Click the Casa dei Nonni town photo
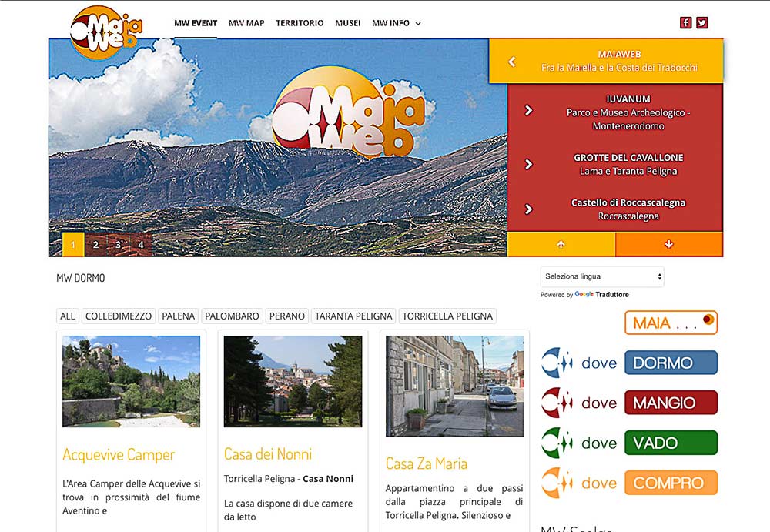This screenshot has height=532, width=770. coord(293,382)
